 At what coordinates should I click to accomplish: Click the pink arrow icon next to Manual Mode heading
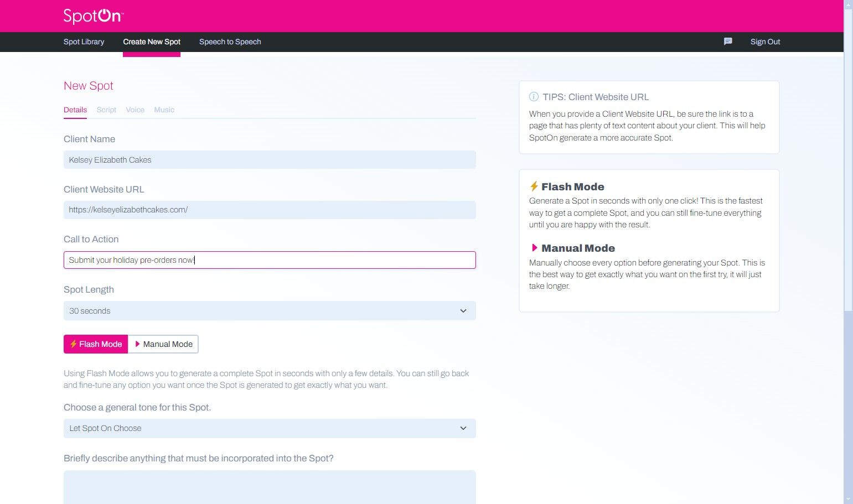pyautogui.click(x=534, y=248)
